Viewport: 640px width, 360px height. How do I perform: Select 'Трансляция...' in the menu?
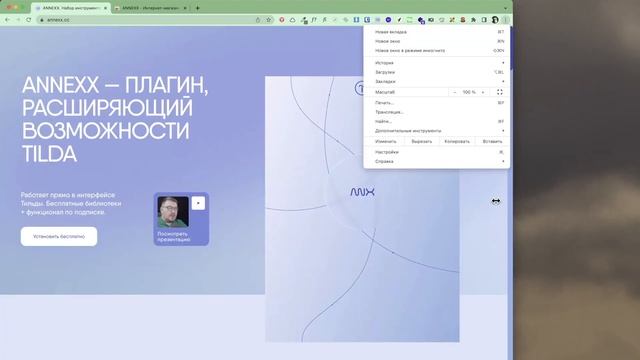click(437, 112)
